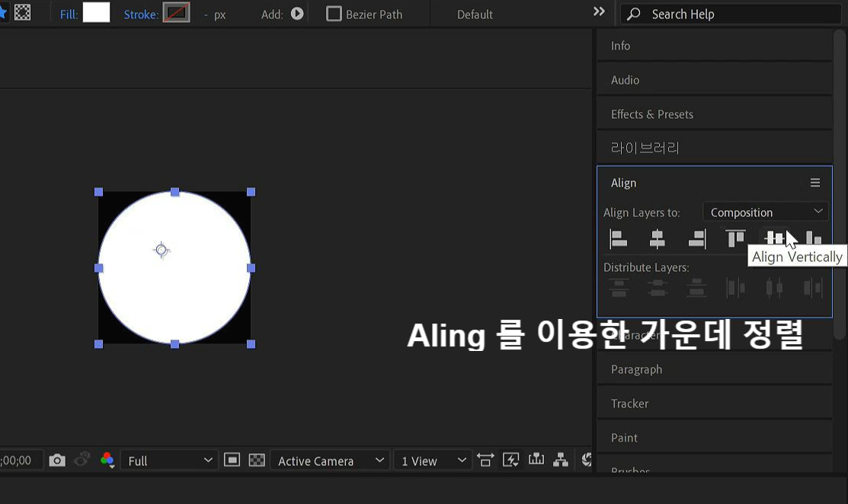Click the bottom-right ellipse selection handle
The image size is (848, 504).
pyautogui.click(x=251, y=344)
